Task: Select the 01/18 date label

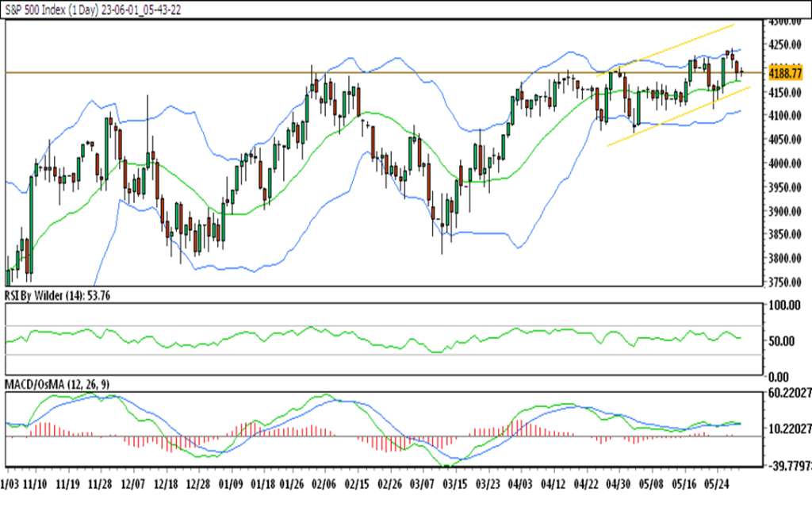Action: pyautogui.click(x=263, y=484)
